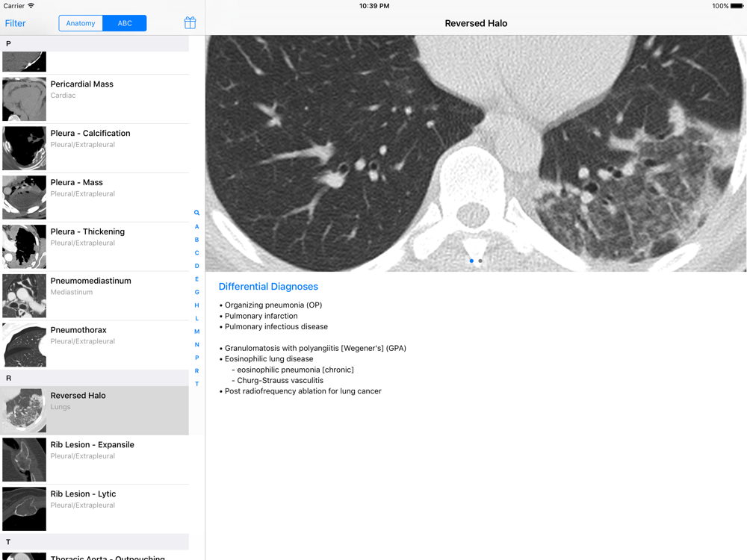
Task: Tap the Pleura - Calcification thumbnail
Action: (25, 148)
